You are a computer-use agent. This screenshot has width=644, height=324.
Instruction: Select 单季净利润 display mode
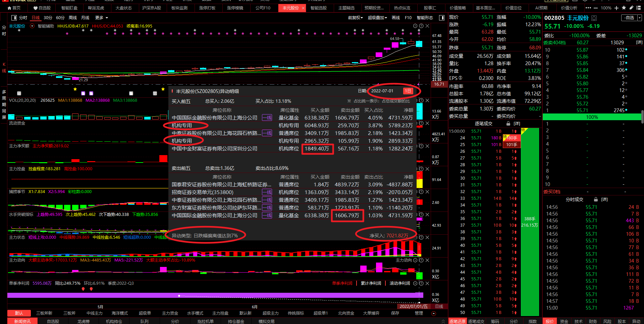click(342, 283)
